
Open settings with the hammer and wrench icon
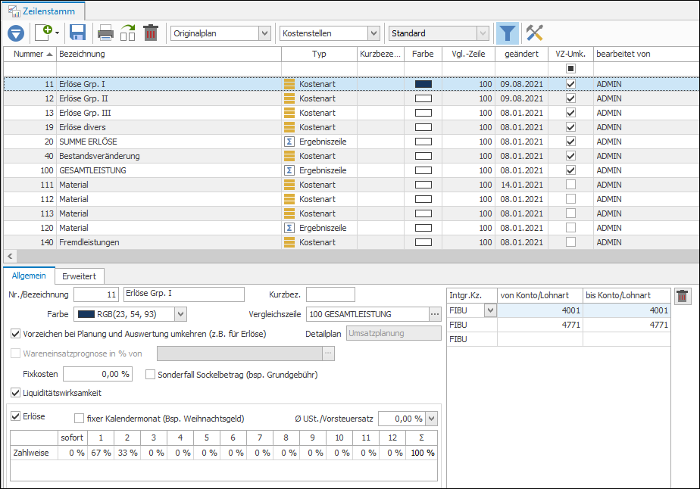[534, 33]
